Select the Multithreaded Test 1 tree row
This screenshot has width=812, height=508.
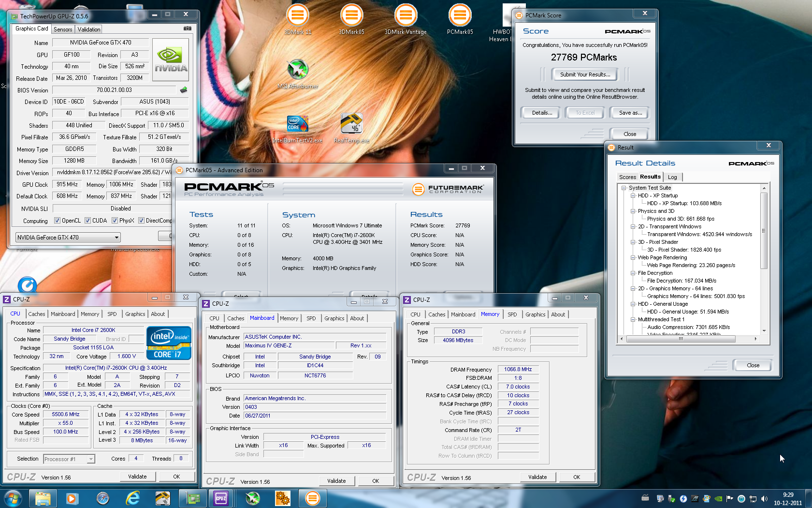pos(661,319)
